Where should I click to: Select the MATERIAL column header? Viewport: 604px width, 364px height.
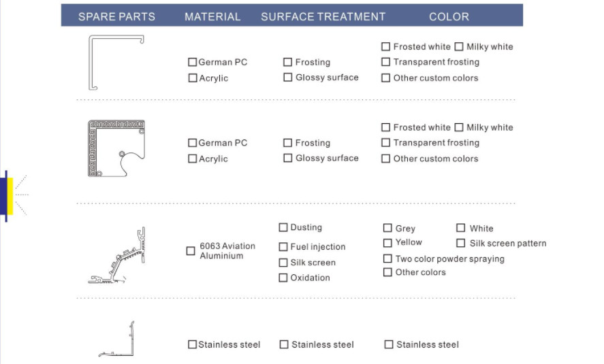212,16
